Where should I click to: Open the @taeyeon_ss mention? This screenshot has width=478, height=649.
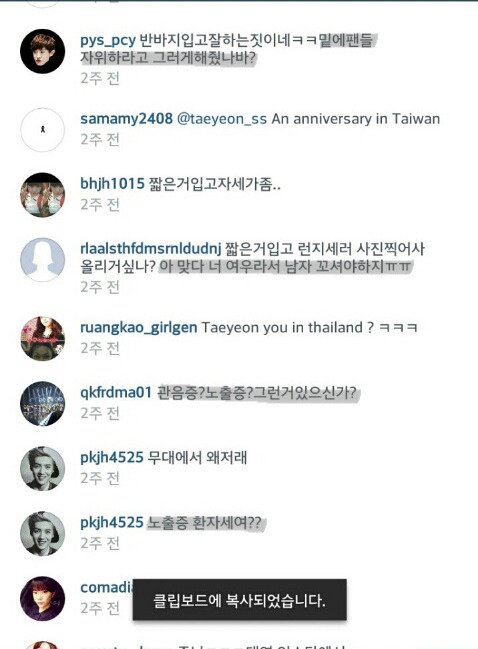click(222, 119)
